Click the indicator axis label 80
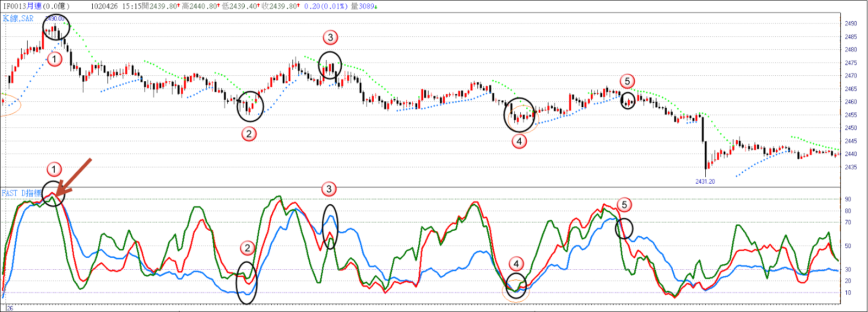868x312 pixels. [x=848, y=211]
